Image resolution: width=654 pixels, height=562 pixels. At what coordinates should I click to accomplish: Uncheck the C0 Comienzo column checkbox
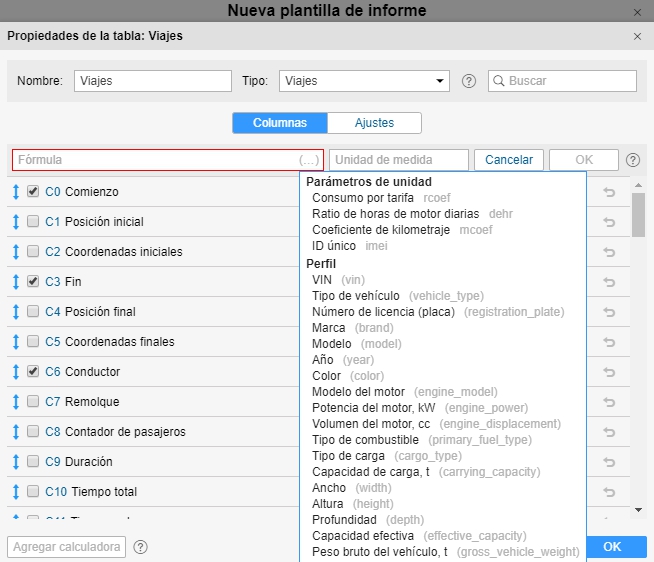(33, 191)
